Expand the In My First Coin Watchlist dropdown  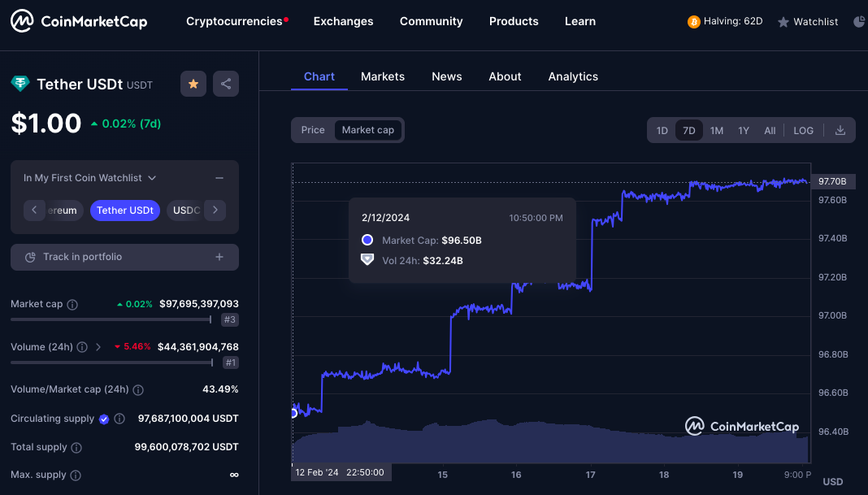point(89,178)
